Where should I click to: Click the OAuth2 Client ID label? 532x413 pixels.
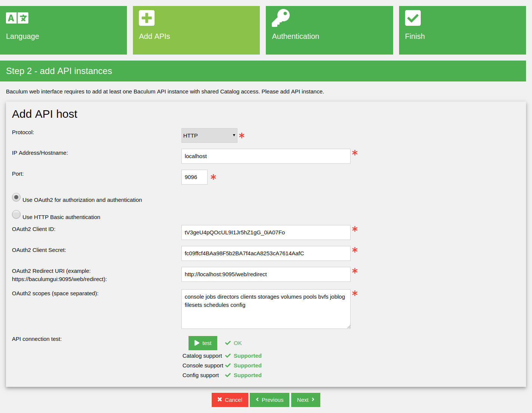[34, 229]
